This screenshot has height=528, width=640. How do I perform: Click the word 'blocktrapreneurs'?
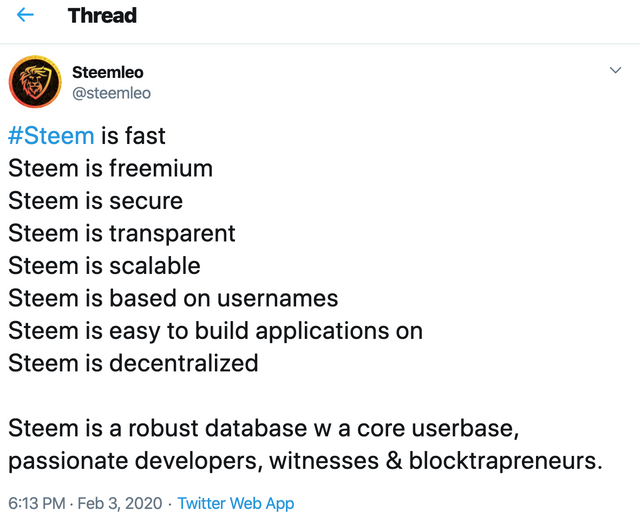(x=505, y=461)
